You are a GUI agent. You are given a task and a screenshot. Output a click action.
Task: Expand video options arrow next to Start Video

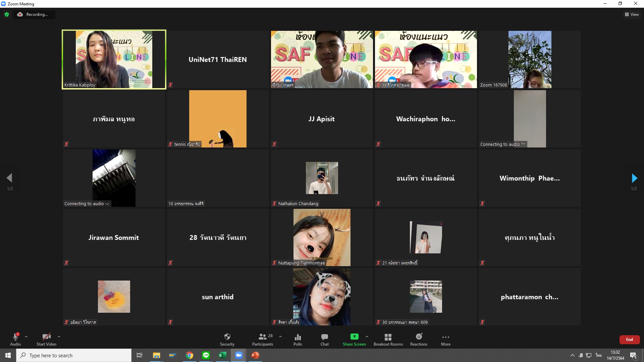point(59,337)
